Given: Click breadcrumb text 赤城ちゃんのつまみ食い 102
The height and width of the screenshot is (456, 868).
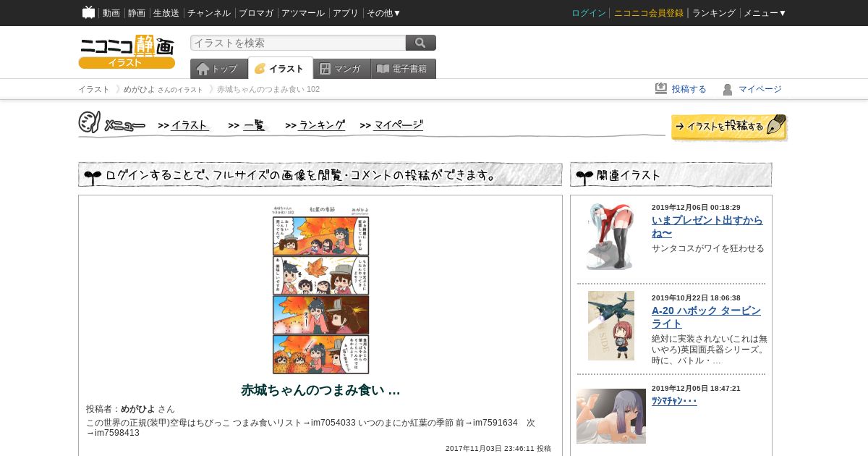Looking at the screenshot, I should click(x=268, y=89).
